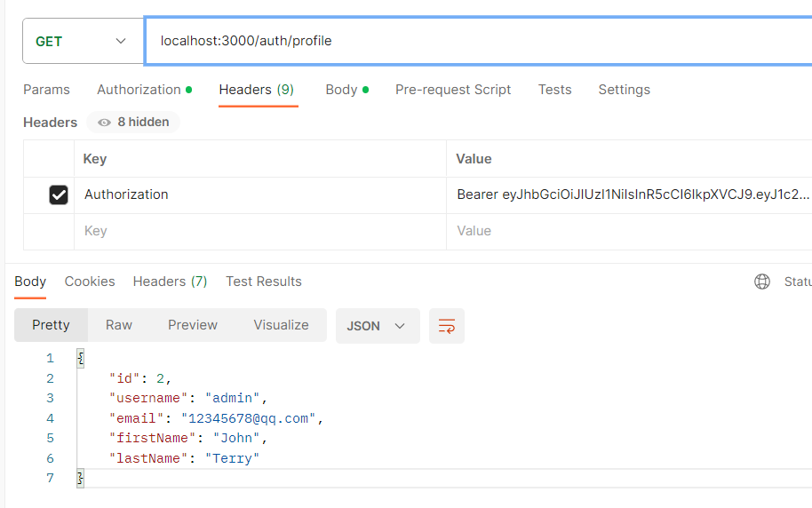Click the request URL input field
Screen dimensions: 812x508
point(480,41)
